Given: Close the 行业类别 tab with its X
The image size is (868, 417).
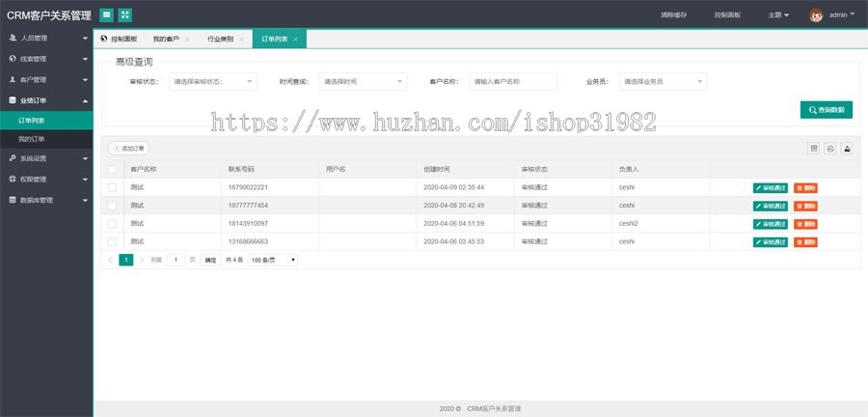Looking at the screenshot, I should point(241,40).
